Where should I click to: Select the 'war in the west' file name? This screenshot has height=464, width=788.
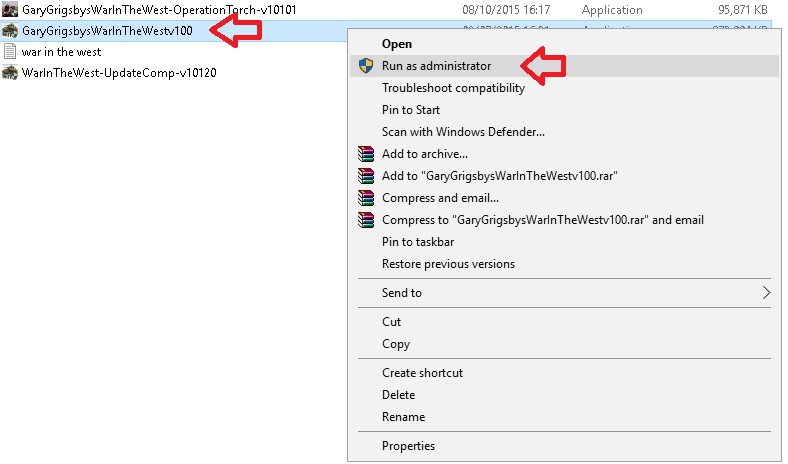(61, 52)
